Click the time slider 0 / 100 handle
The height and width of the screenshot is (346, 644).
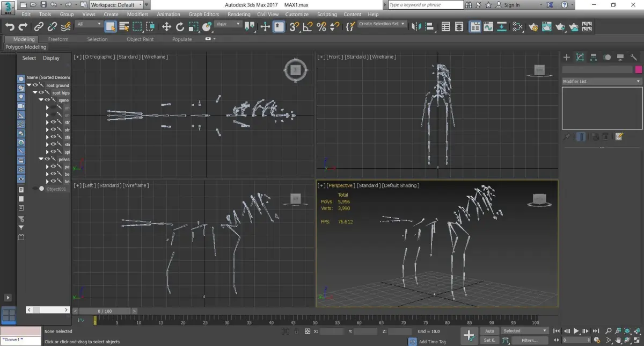click(x=105, y=311)
